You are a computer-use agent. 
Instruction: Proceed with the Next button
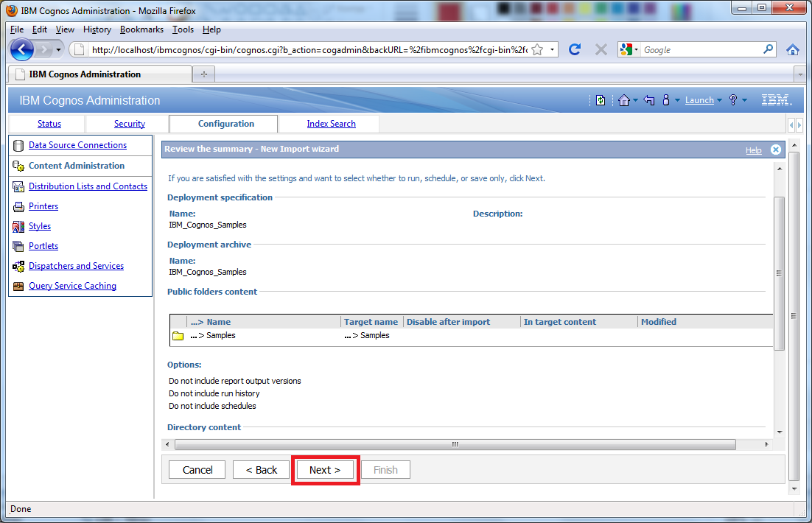point(325,470)
